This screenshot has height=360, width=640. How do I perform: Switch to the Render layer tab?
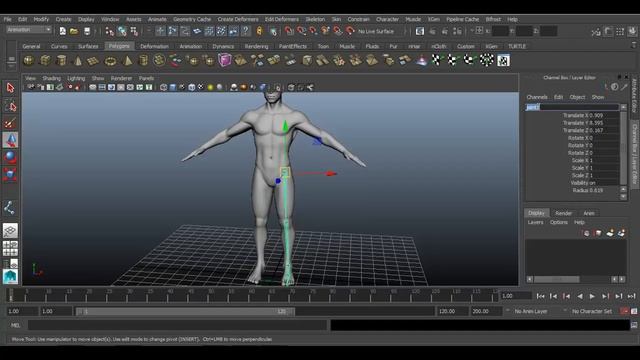point(563,213)
